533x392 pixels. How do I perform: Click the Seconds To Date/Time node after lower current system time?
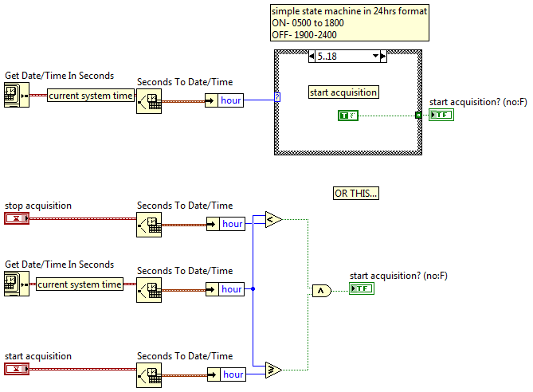point(149,290)
